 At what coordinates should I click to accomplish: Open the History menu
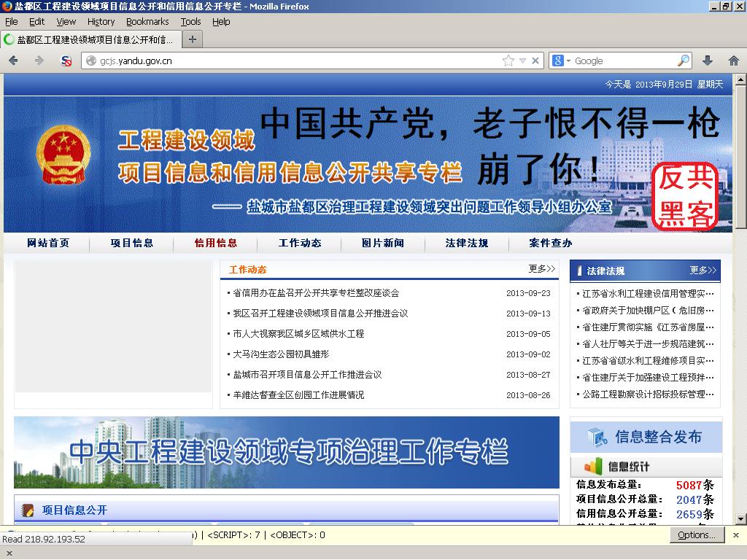point(101,21)
